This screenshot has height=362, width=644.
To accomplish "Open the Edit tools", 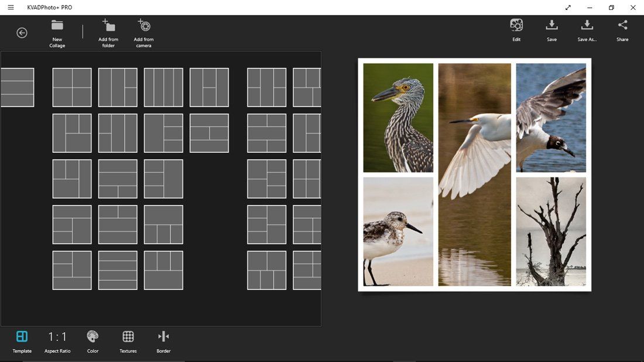I will (516, 29).
